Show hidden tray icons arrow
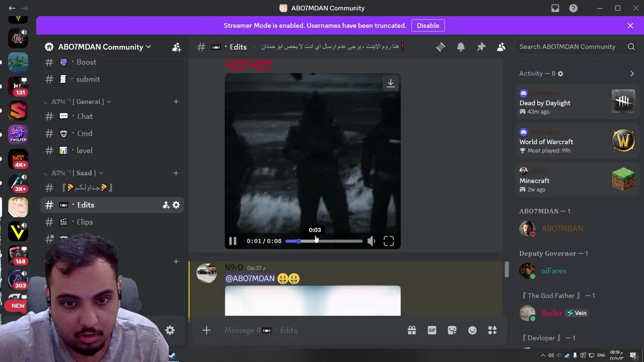This screenshot has width=644, height=362. pyautogui.click(x=543, y=355)
